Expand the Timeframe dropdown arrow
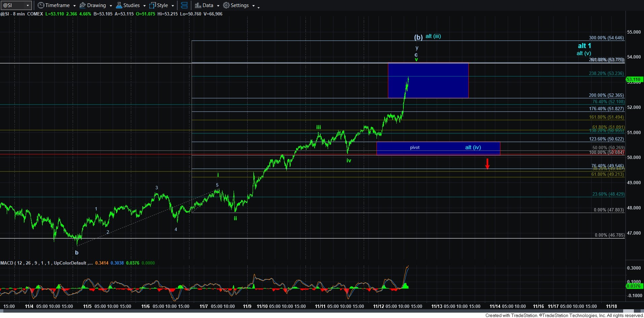This screenshot has height=318, width=644. pyautogui.click(x=74, y=6)
